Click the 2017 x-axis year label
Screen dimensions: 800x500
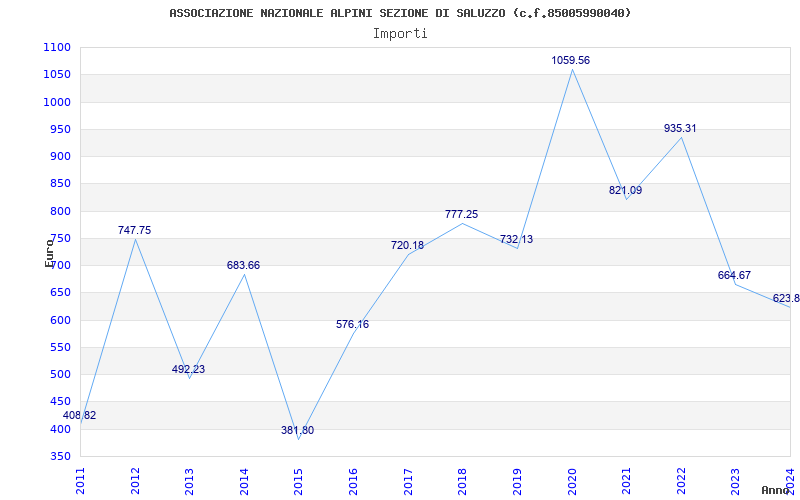pyautogui.click(x=408, y=481)
